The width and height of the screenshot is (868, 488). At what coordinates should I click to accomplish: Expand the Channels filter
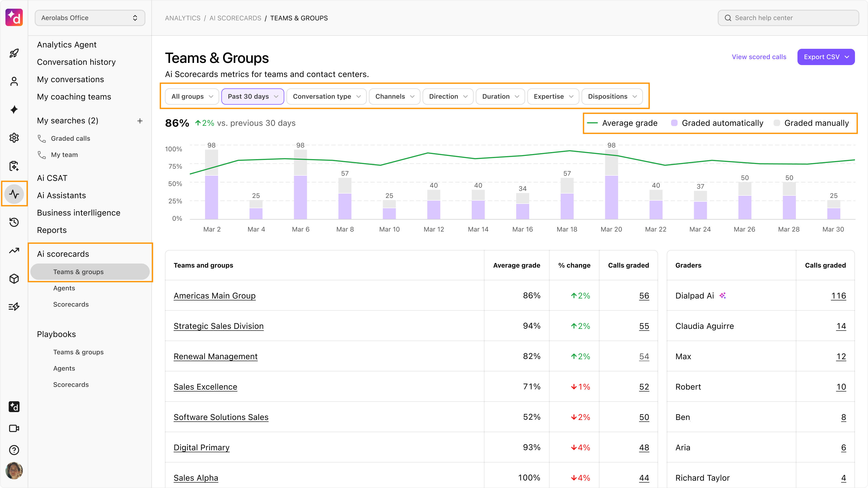(395, 96)
